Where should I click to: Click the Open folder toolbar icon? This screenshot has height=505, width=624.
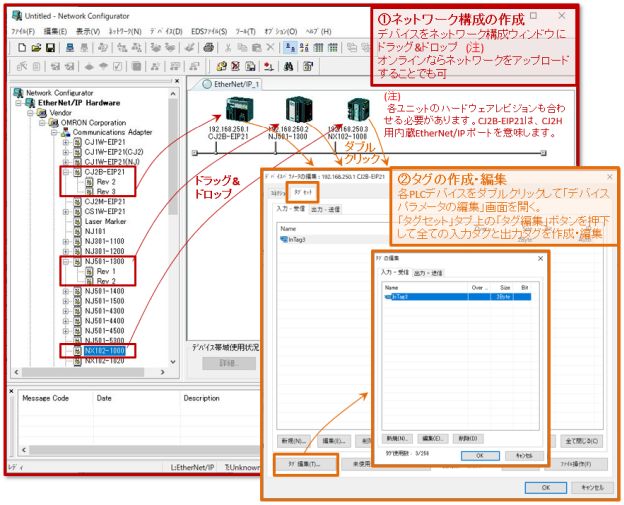coord(34,47)
